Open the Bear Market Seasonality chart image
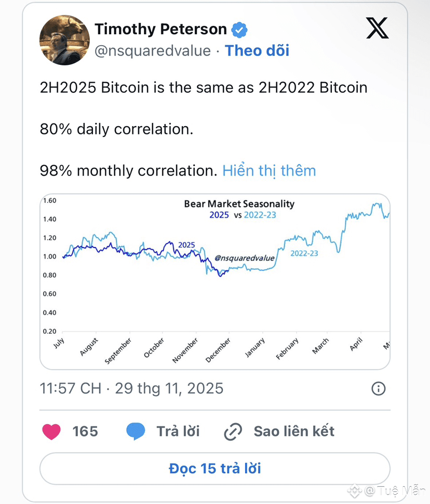The image size is (430, 504). [x=214, y=281]
